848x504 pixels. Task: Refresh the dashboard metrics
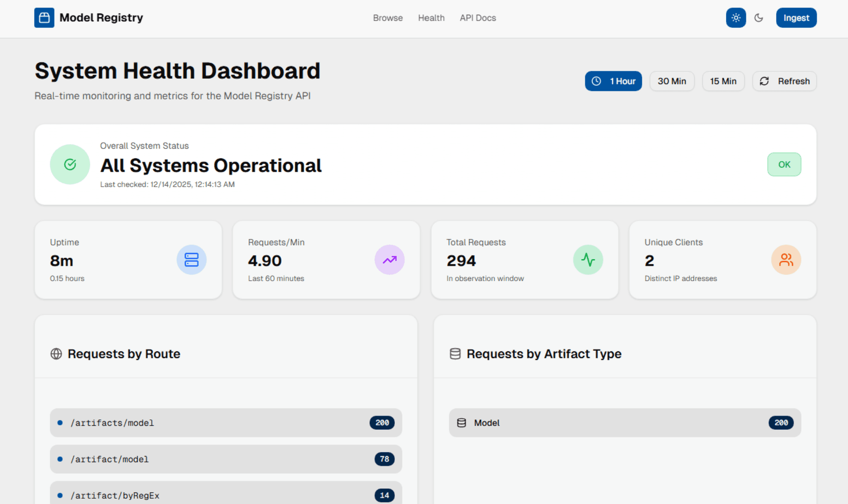(x=784, y=81)
